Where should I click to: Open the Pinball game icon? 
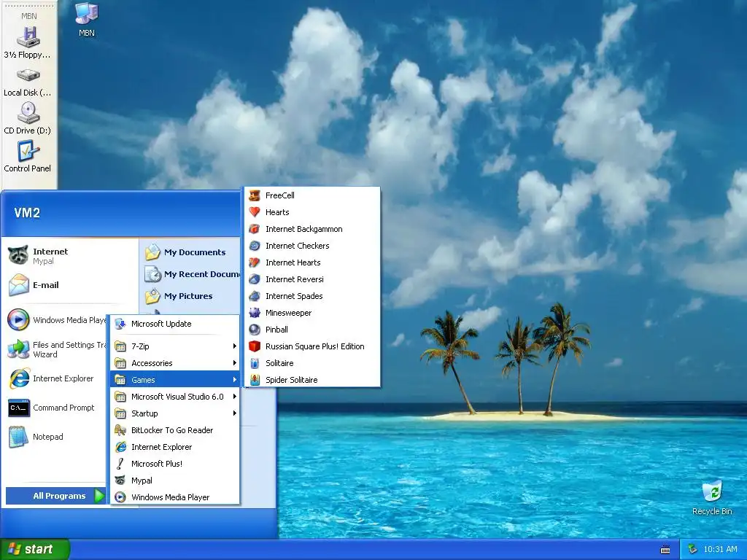point(255,330)
